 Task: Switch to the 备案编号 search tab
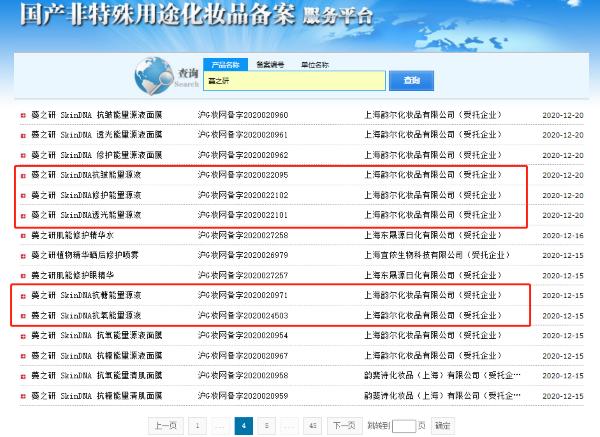pos(270,64)
